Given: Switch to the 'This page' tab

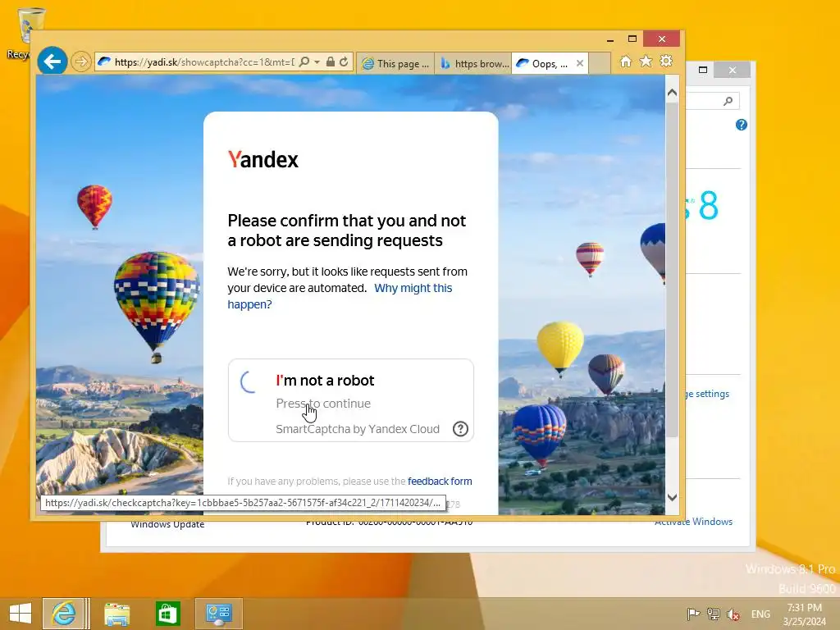Looking at the screenshot, I should coord(395,63).
